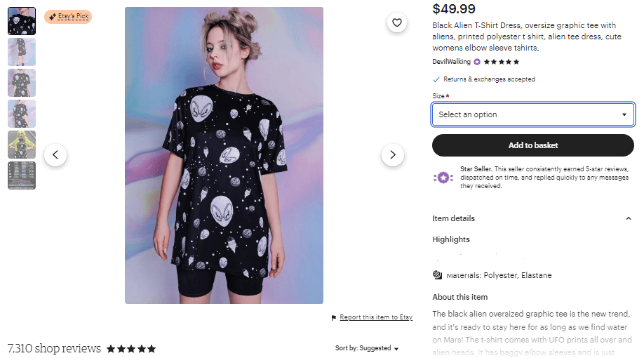Click the Star Seller badge icon
The height and width of the screenshot is (358, 644).
point(443,178)
